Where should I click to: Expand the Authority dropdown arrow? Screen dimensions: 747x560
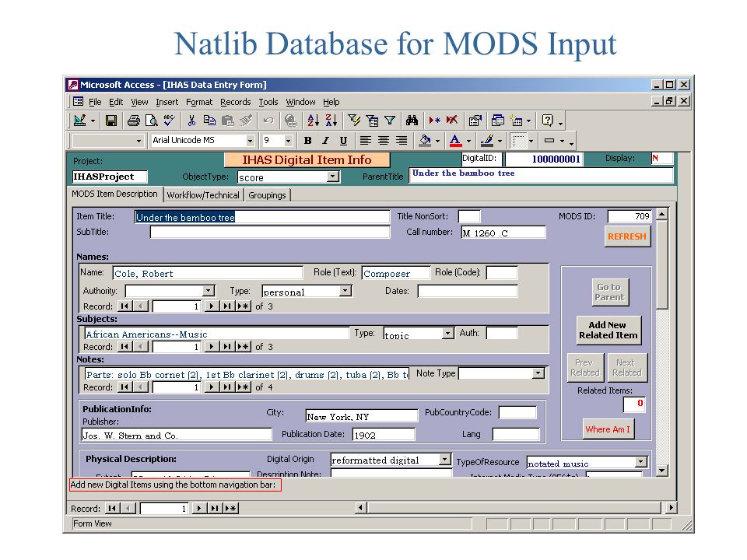coord(209,290)
